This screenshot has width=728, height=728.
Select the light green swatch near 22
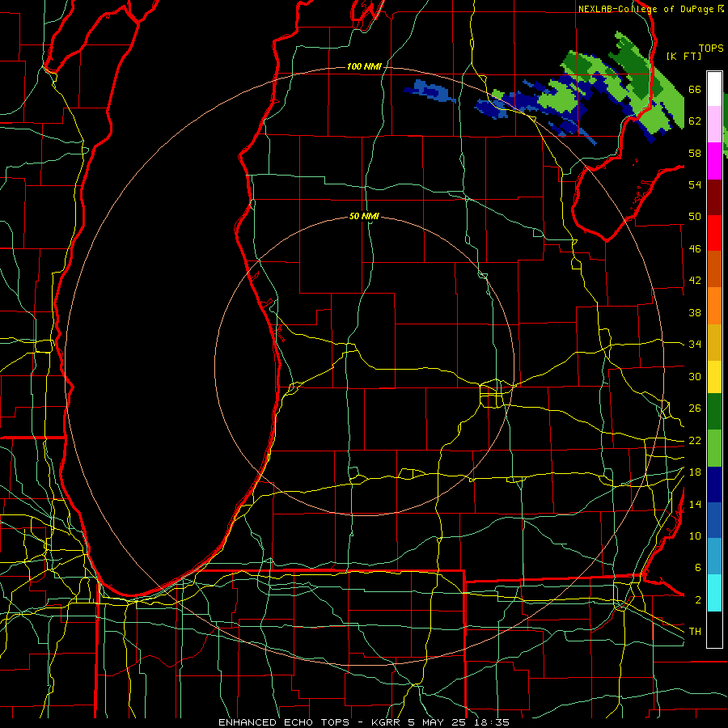pyautogui.click(x=714, y=448)
